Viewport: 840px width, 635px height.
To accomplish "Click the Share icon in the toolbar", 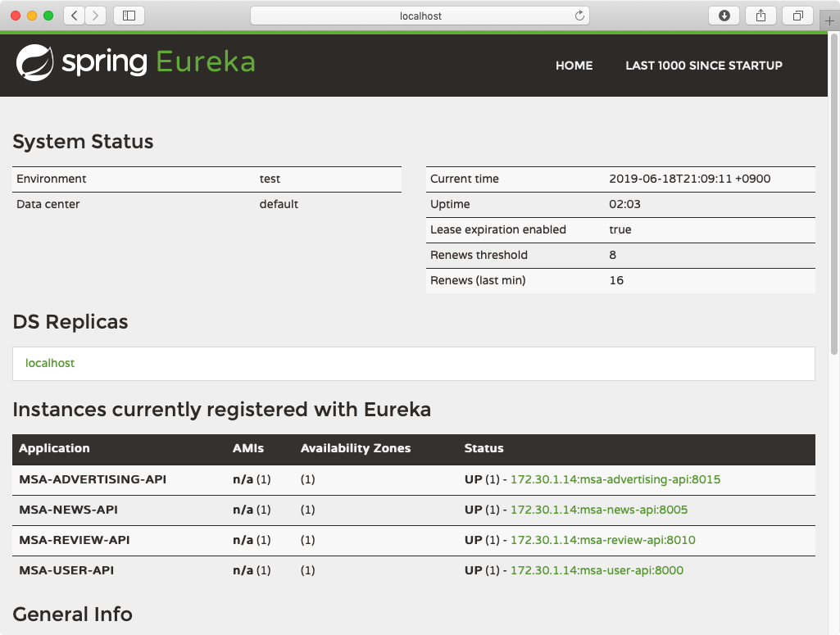I will click(x=761, y=16).
